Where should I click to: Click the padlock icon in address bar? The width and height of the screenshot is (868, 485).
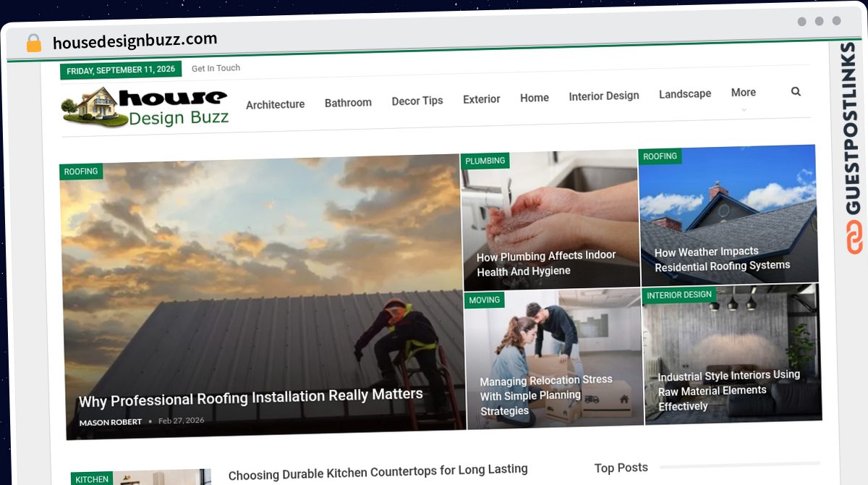[34, 43]
